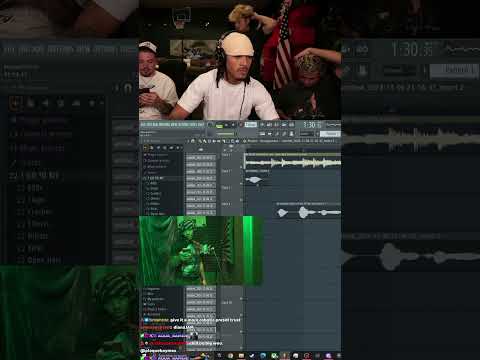Select the Slice tool in Playlist toolbar
480x360 pixels.
click(223, 141)
